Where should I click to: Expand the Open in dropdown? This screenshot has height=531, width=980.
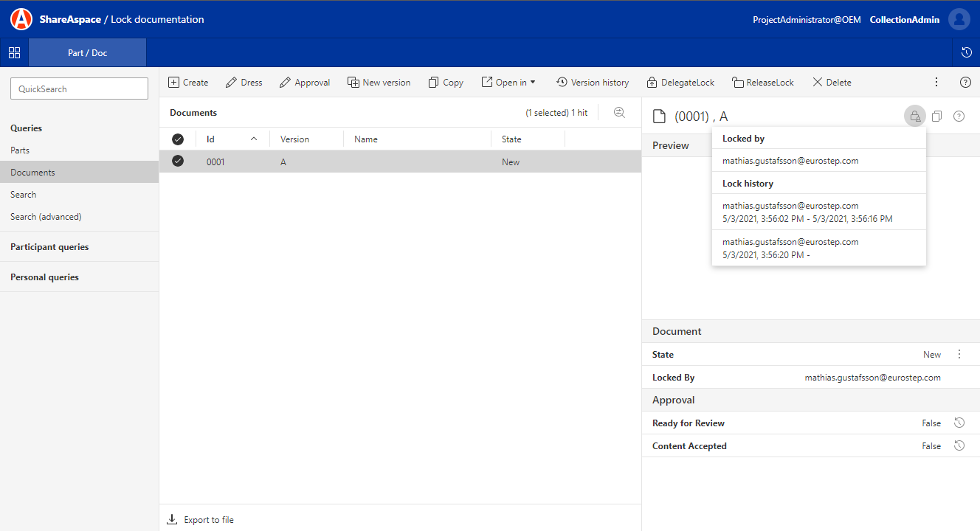pos(508,83)
